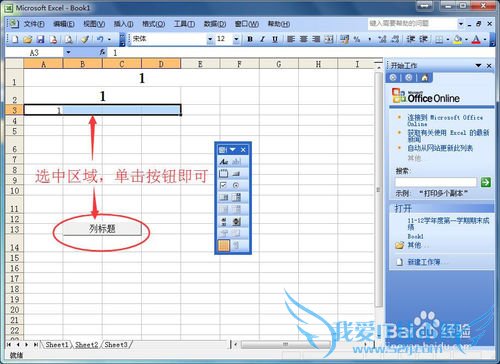The width and height of the screenshot is (500, 364).
Task: Select the Group Box control in Forms toolbox
Action: (x=224, y=174)
